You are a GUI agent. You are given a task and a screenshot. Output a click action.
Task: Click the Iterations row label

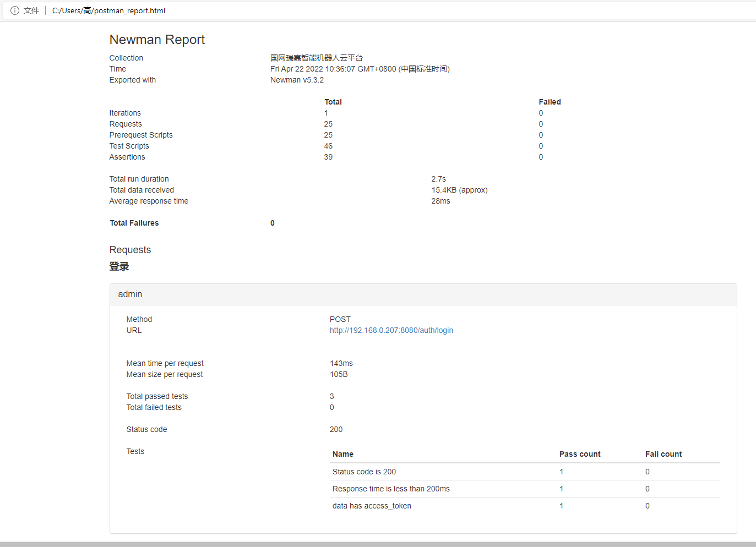[x=125, y=113]
